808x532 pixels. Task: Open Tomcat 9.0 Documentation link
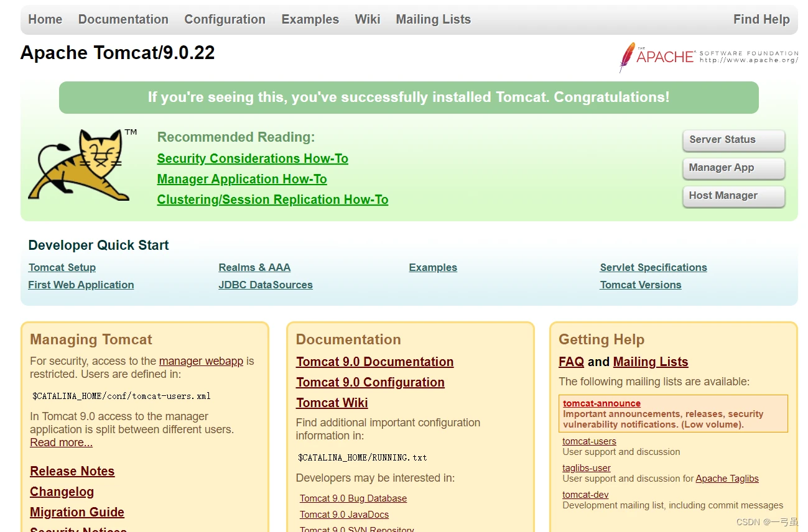[374, 362]
